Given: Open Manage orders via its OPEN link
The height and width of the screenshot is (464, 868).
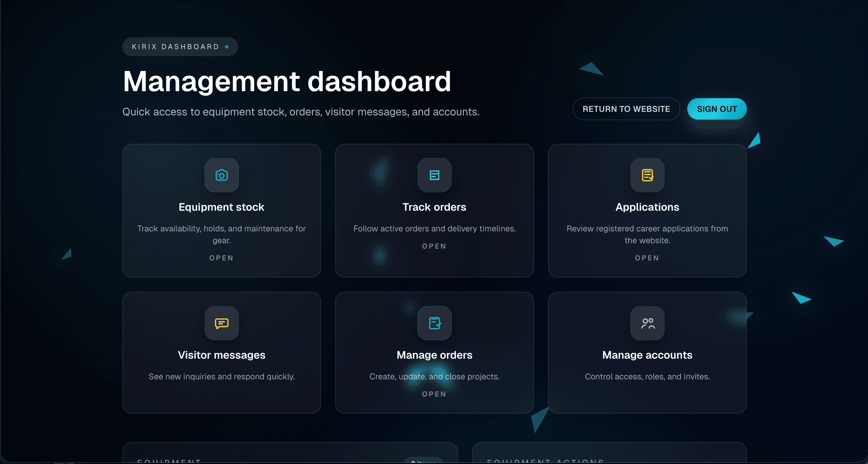Looking at the screenshot, I should pyautogui.click(x=434, y=394).
